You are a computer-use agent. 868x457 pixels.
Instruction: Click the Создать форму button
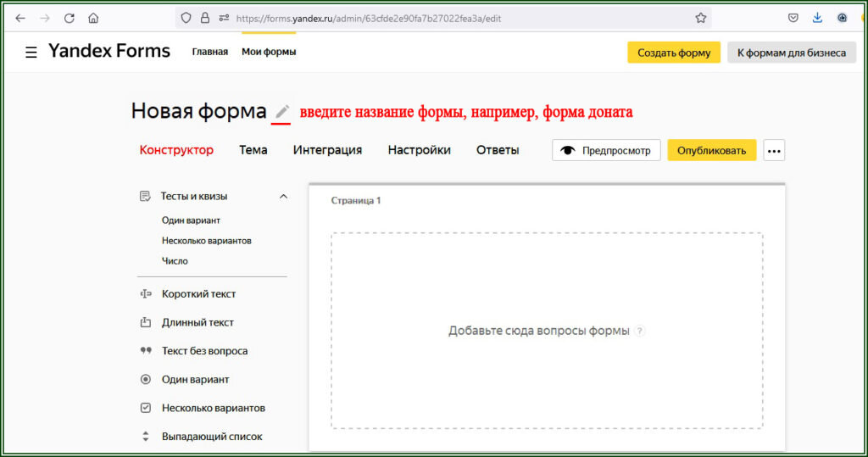[674, 53]
